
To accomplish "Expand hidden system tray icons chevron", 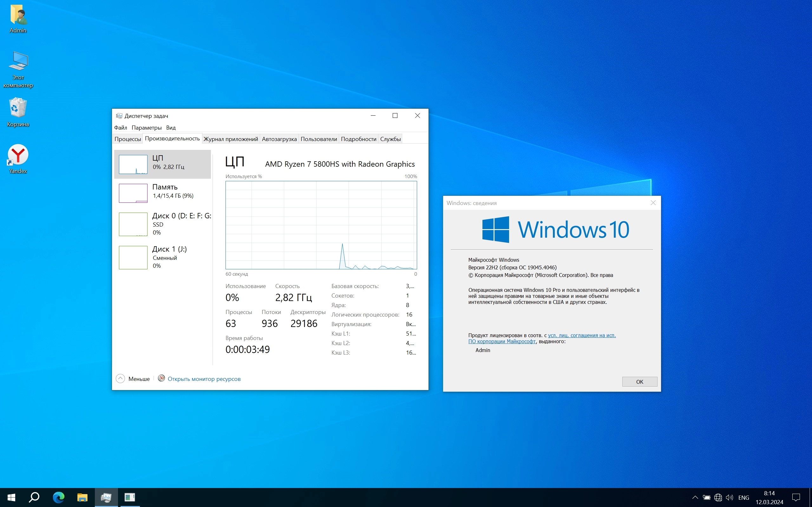I will pos(695,497).
